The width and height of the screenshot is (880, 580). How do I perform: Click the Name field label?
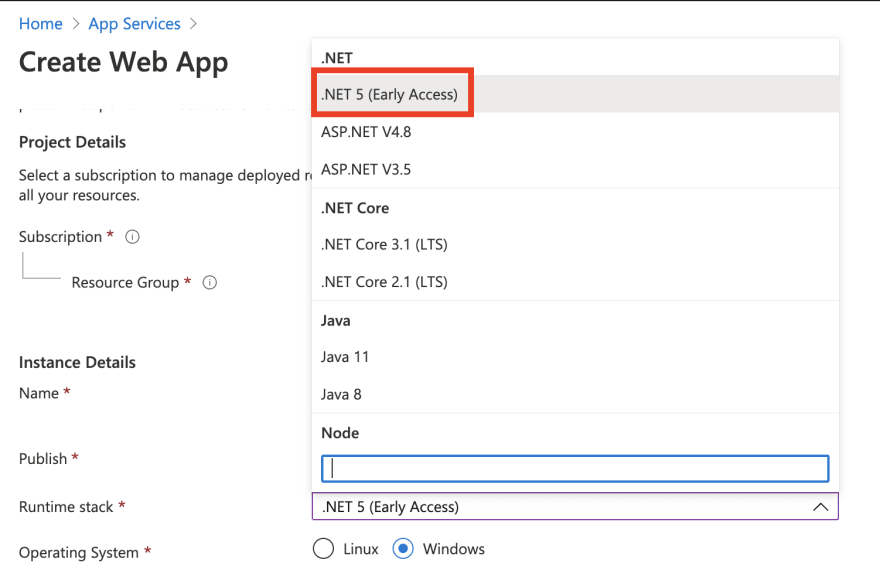point(39,393)
